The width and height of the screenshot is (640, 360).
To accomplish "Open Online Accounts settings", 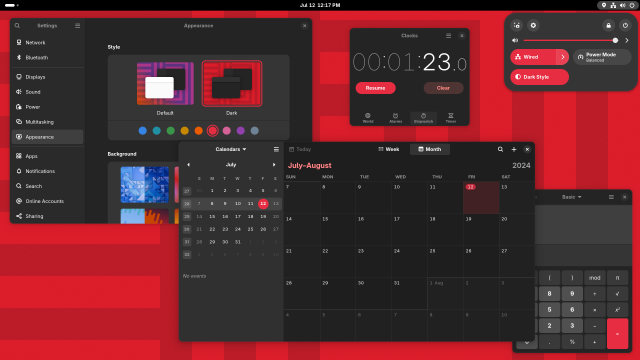I will coord(47,201).
